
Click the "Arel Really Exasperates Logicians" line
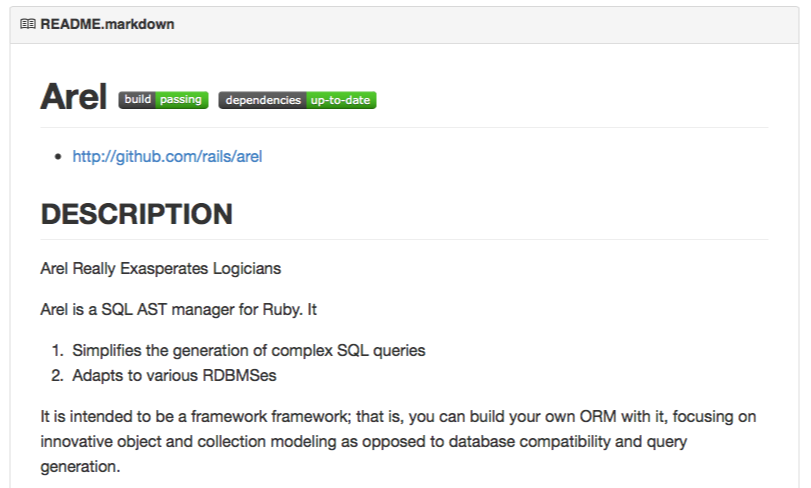tap(160, 268)
